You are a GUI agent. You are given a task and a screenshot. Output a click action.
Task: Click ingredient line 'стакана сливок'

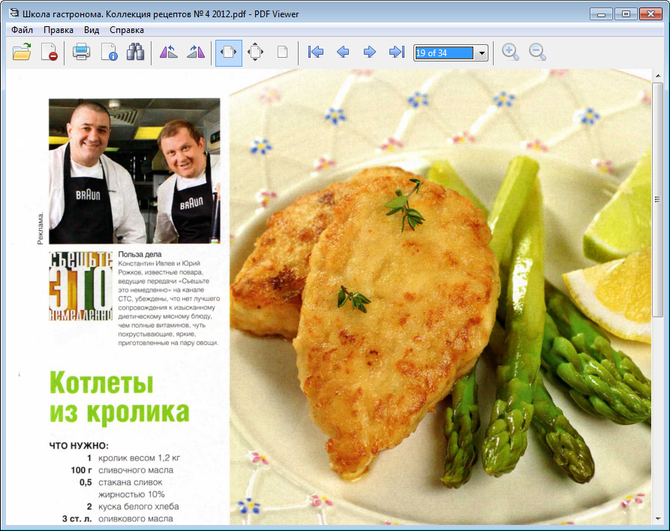(130, 482)
